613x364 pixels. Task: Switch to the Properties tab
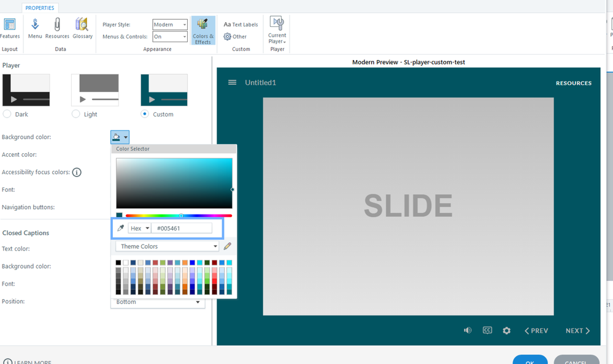pos(40,8)
